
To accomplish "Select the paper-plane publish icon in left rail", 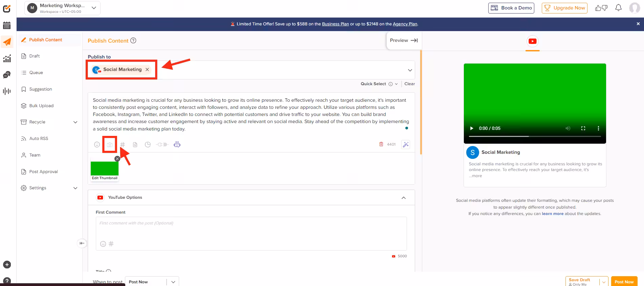I will pos(7,42).
